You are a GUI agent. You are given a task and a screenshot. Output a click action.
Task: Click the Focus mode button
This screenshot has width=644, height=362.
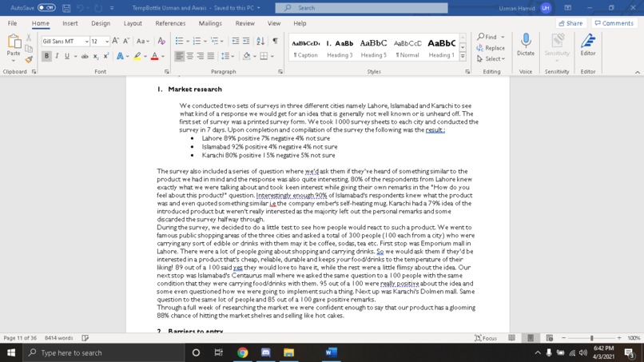pos(486,338)
